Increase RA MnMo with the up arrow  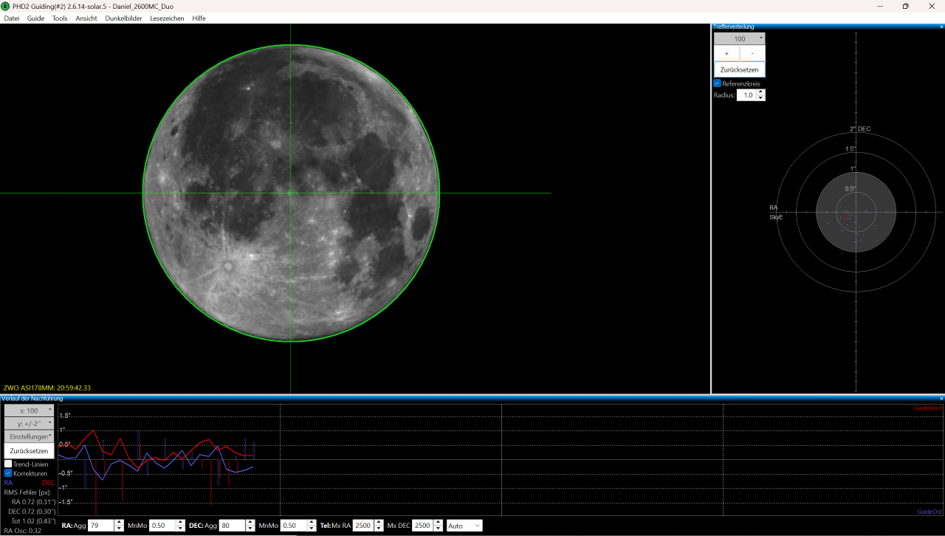click(x=180, y=523)
